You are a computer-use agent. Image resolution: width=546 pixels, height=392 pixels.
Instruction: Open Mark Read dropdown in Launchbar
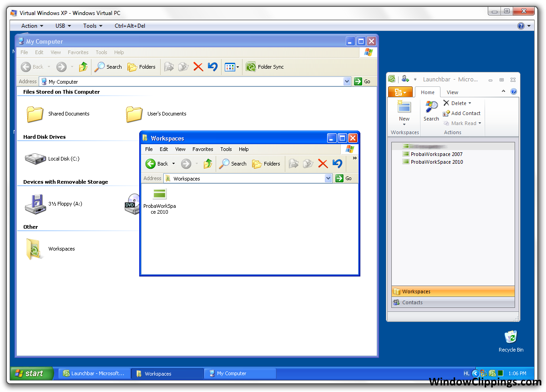pos(480,123)
